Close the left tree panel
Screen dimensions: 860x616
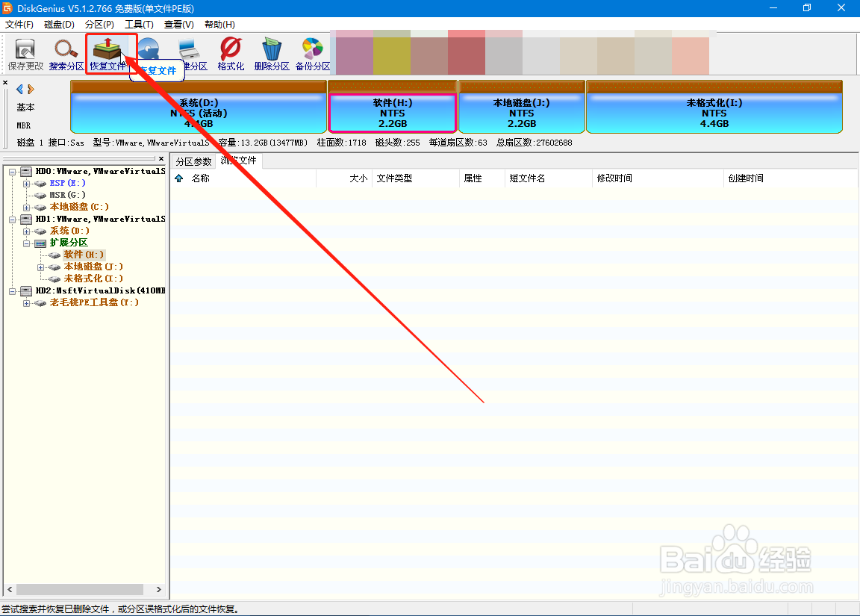pos(161,158)
